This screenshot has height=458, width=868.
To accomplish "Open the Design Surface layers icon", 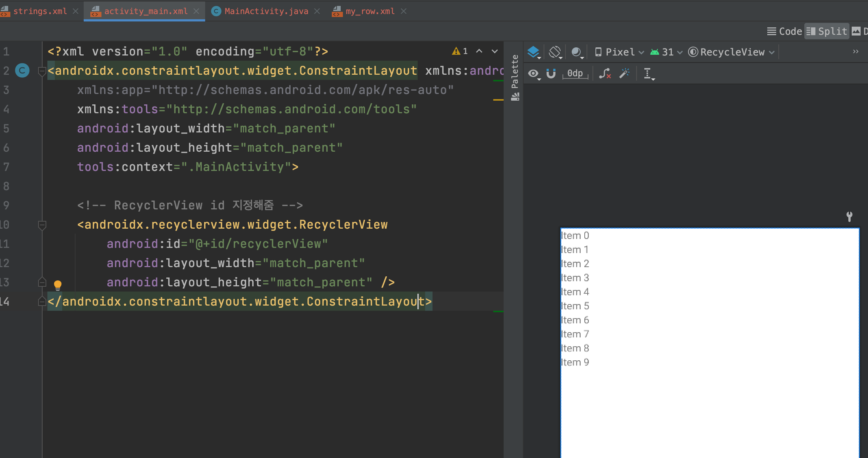I will pyautogui.click(x=533, y=52).
